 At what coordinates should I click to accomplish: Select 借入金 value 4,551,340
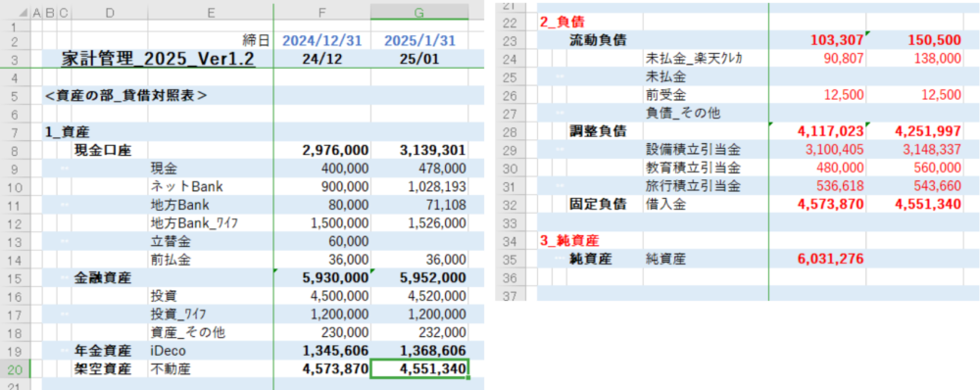point(914,205)
